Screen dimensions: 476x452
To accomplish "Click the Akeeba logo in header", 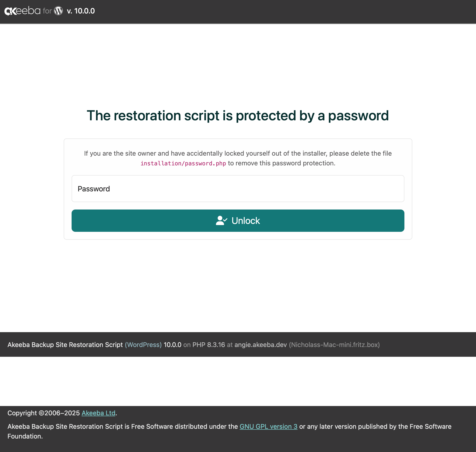I will tap(22, 11).
